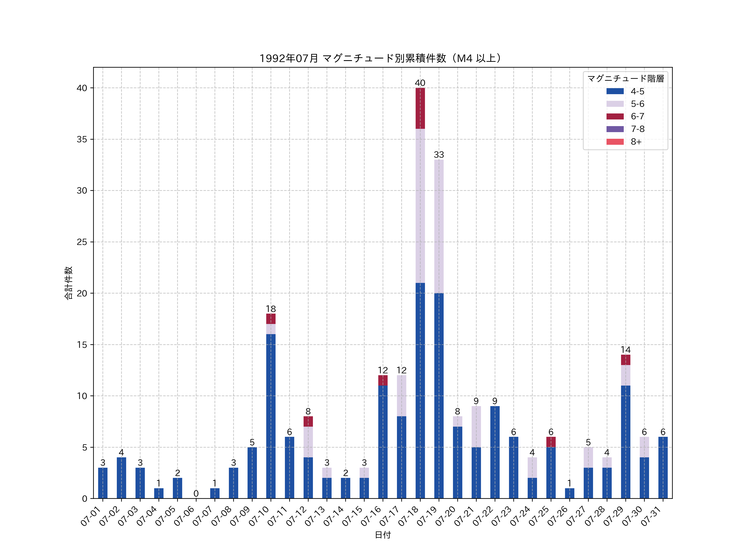The height and width of the screenshot is (560, 747).
Task: Click the crimson segment on 07-25 bar
Action: pos(551,442)
